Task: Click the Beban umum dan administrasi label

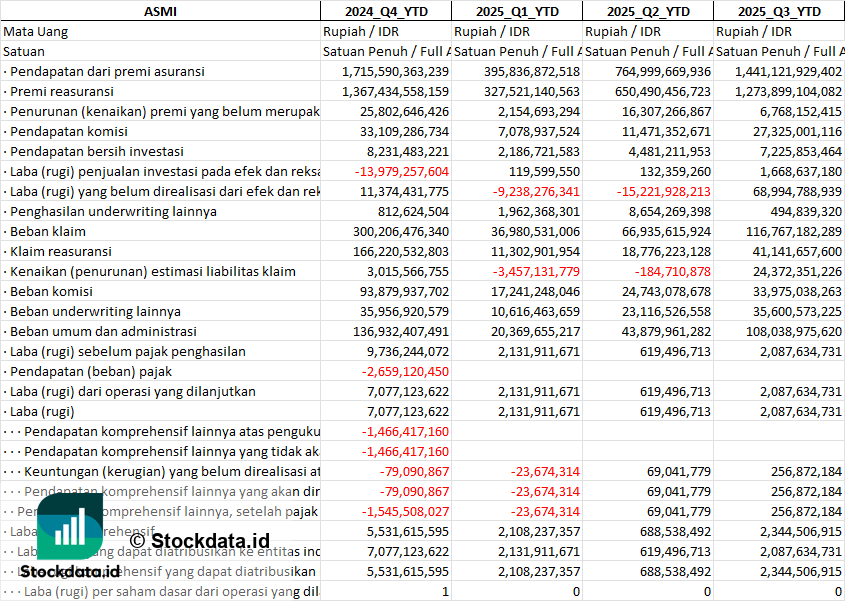Action: click(105, 331)
